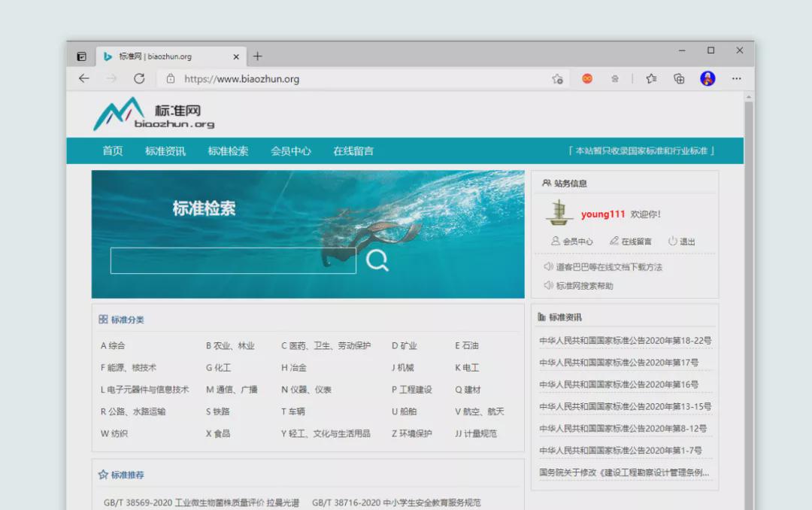Image resolution: width=812 pixels, height=510 pixels.
Task: Click the gray extension icon in toolbar
Action: [615, 79]
